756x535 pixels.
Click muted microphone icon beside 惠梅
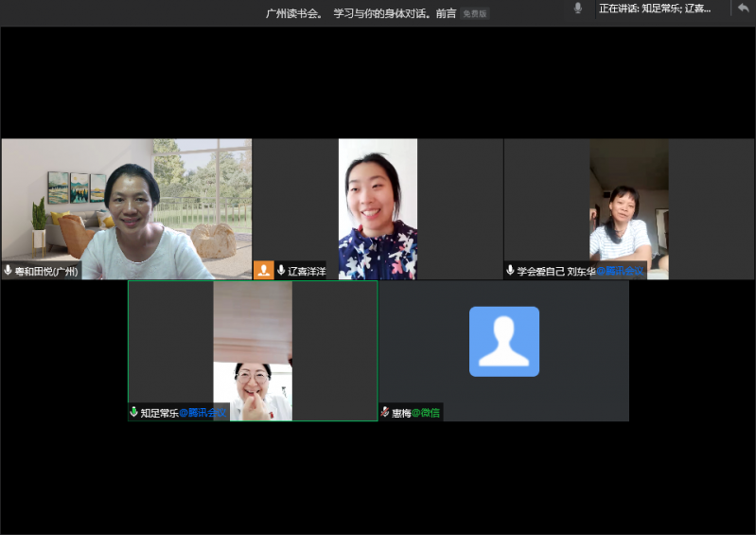pos(385,413)
